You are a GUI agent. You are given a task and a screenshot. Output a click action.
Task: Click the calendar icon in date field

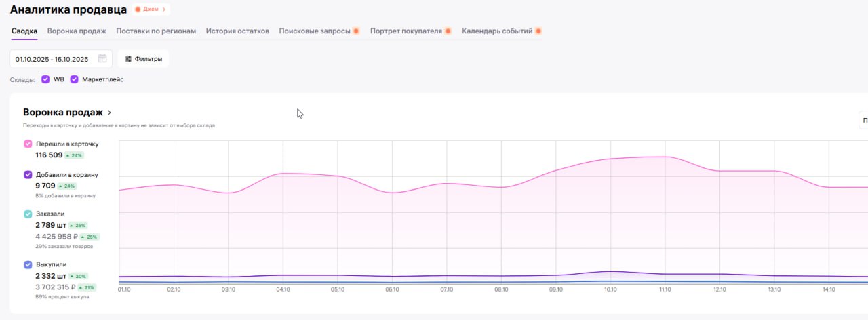(x=102, y=59)
